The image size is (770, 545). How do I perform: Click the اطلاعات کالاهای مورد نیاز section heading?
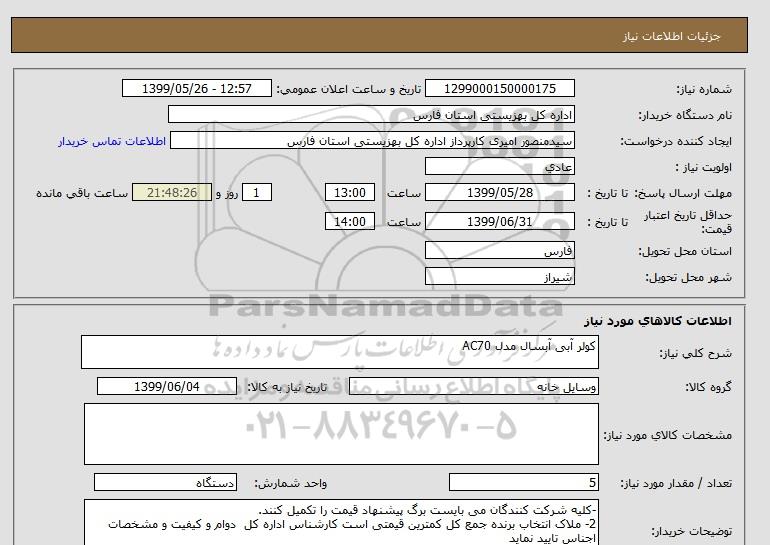click(658, 321)
